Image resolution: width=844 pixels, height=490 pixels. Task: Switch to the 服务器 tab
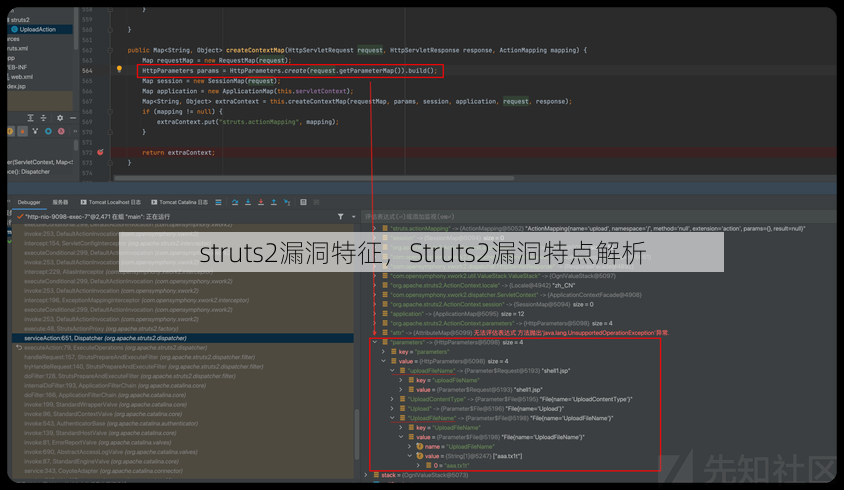pyautogui.click(x=60, y=202)
